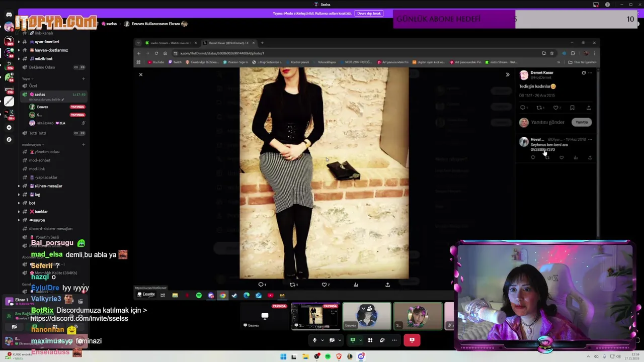Expand the silinen-mesajlar channel threads arrow
This screenshot has height=362, width=644.
[x=19, y=186]
